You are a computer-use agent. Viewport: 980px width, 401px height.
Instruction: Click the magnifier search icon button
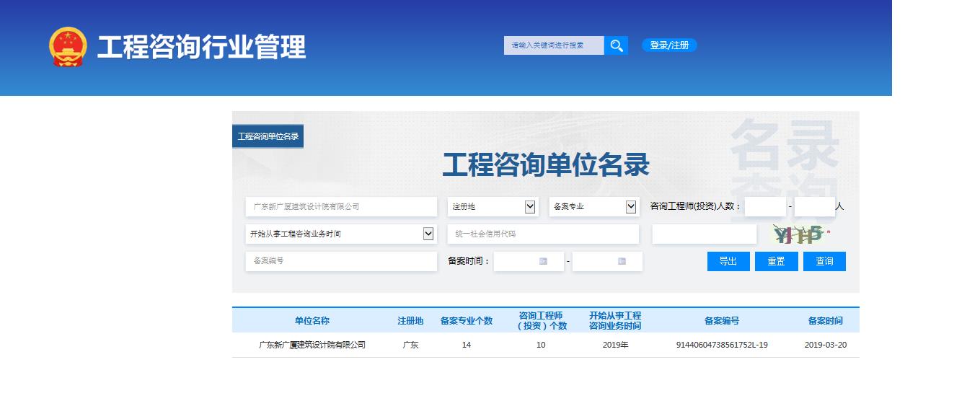616,45
